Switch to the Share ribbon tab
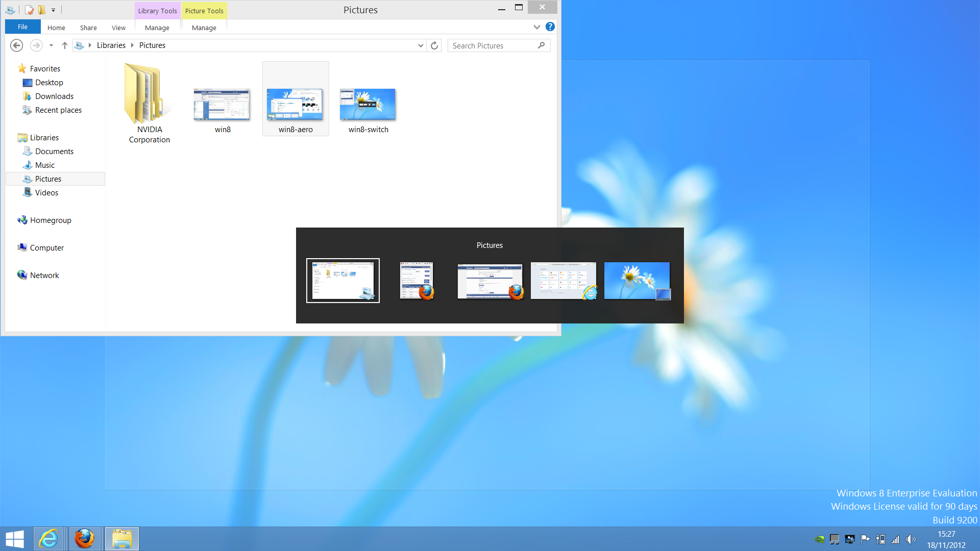This screenshot has width=980, height=551. click(88, 28)
